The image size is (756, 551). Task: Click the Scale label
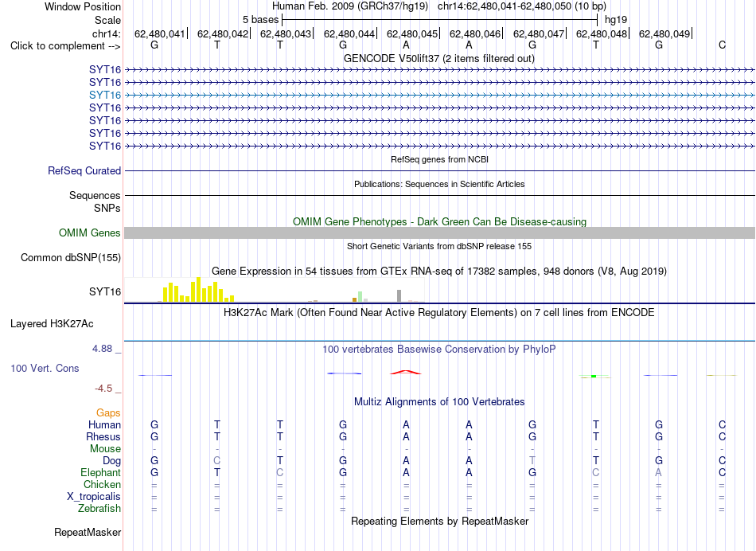point(108,20)
